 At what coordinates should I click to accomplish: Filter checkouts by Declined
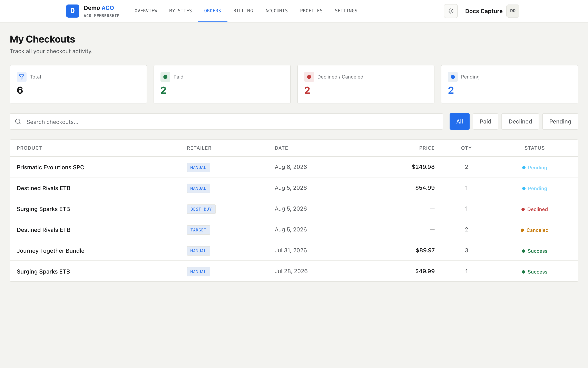[x=520, y=121]
